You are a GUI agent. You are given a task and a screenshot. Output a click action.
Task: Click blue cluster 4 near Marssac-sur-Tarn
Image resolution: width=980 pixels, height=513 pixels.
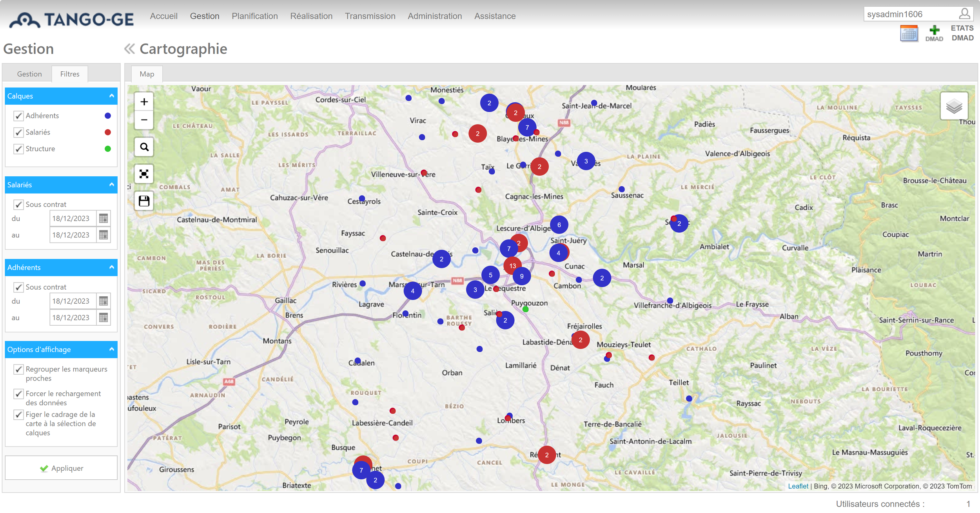tap(412, 291)
